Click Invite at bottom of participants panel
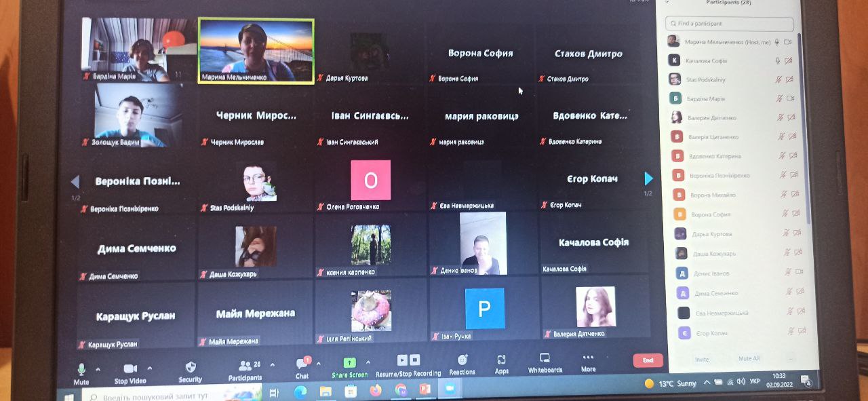This screenshot has height=401, width=868. pos(702,359)
